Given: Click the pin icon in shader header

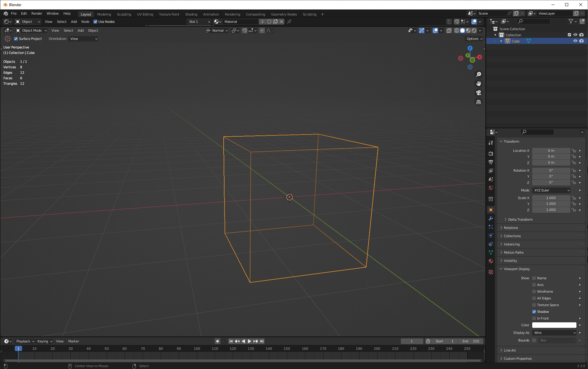Looking at the screenshot, I should (289, 22).
